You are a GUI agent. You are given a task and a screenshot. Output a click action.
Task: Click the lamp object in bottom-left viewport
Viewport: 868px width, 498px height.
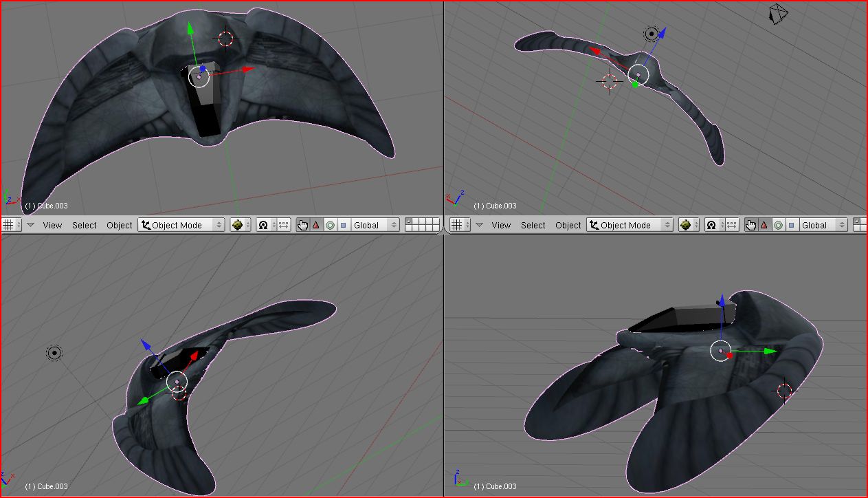click(x=54, y=354)
